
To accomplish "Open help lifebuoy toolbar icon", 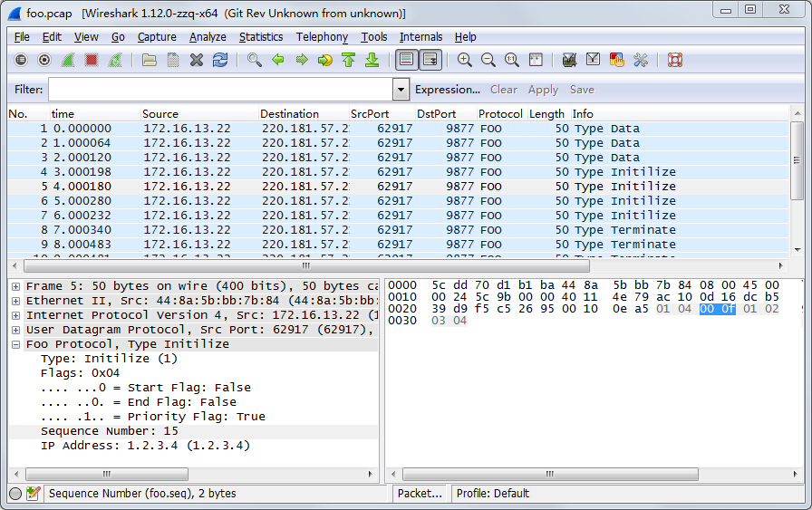I will pyautogui.click(x=675, y=60).
